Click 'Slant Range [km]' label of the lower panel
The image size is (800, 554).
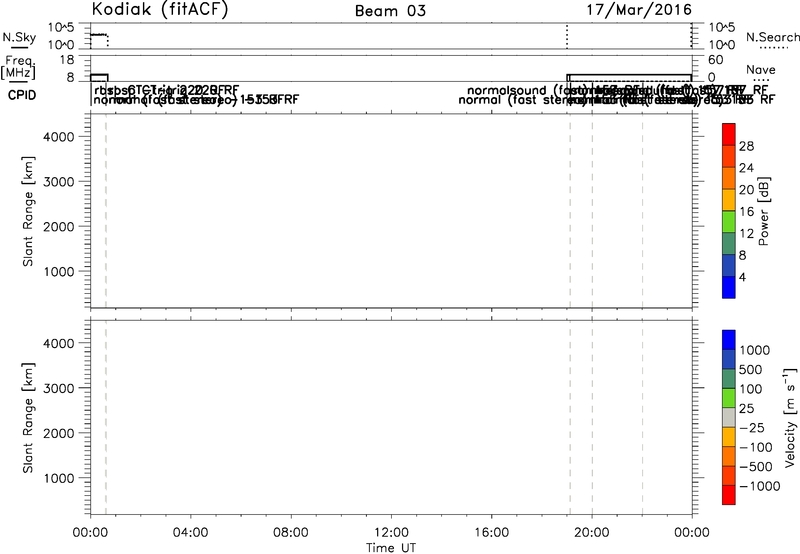click(x=28, y=418)
